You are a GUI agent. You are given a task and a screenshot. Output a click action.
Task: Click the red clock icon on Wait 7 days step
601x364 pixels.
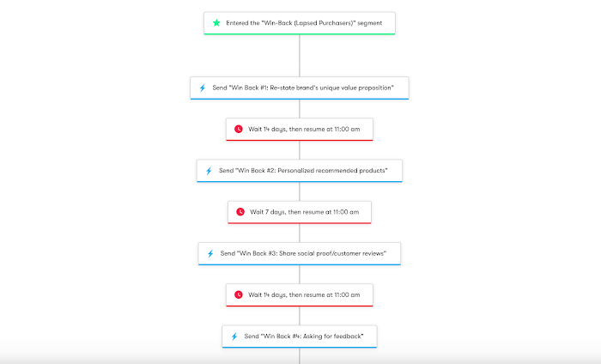pyautogui.click(x=240, y=212)
